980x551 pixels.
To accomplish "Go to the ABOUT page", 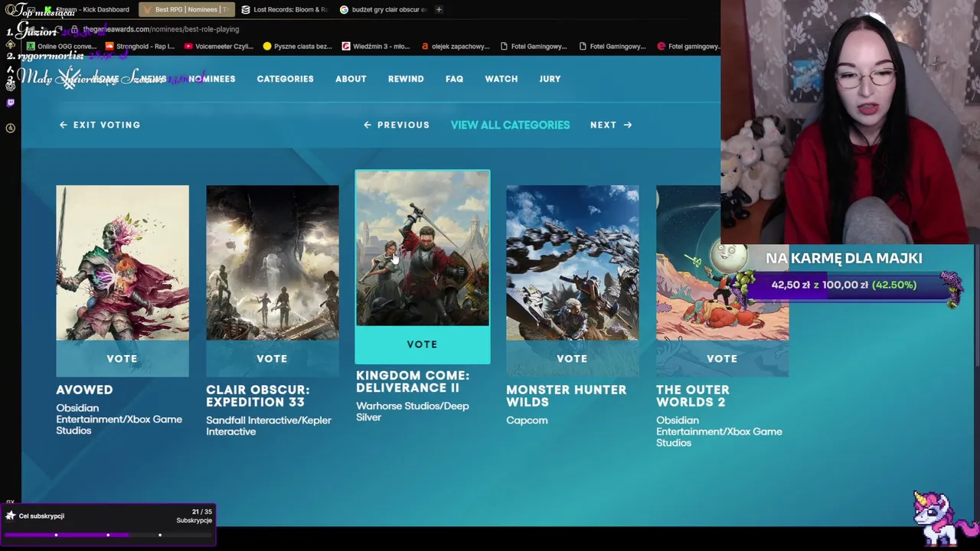I will click(351, 79).
